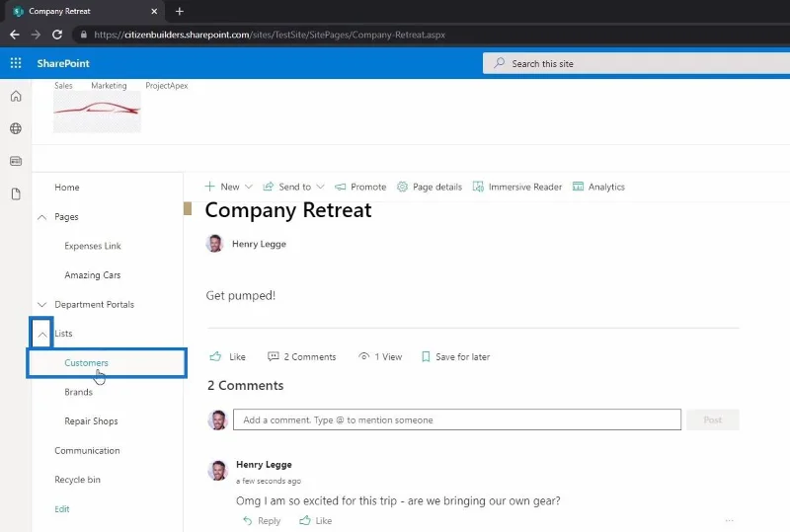This screenshot has width=790, height=532.
Task: Click the Reply arrow icon on Henry's comment
Action: pyautogui.click(x=248, y=520)
